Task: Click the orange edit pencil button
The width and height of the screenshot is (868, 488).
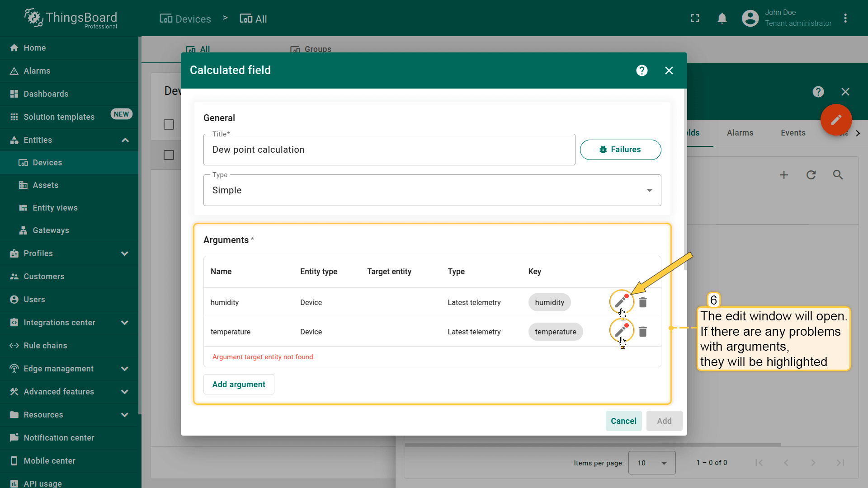Action: [x=836, y=120]
